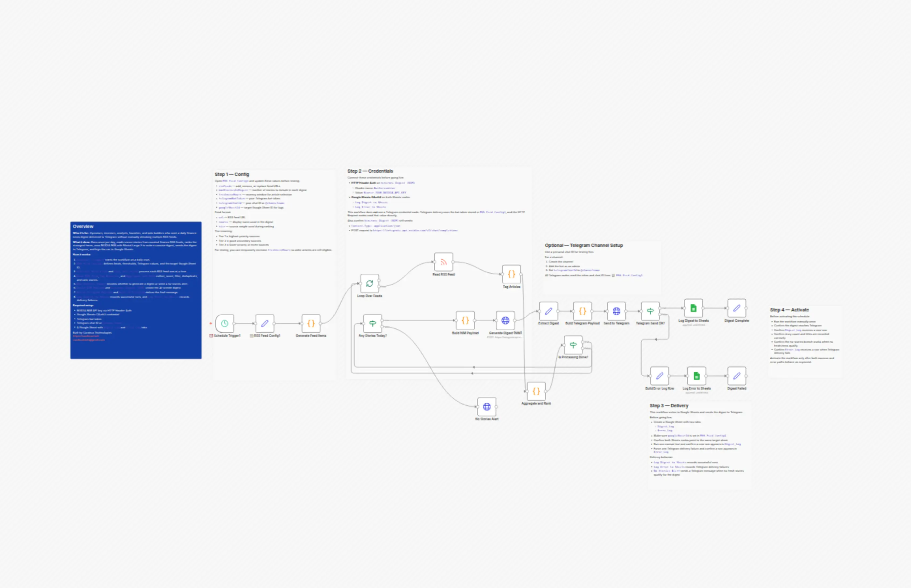
Task: Select the Loop Over Feeds node
Action: (369, 284)
